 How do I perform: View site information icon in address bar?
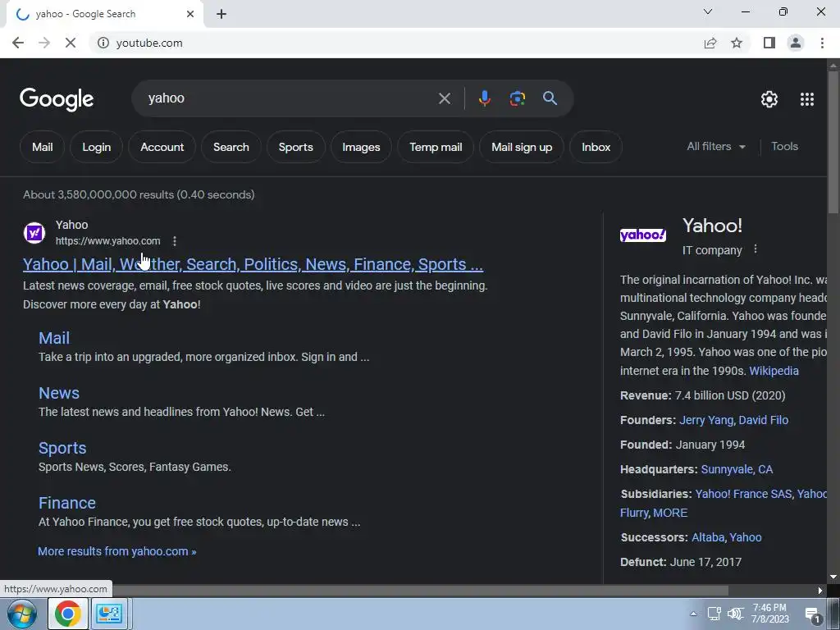(x=103, y=43)
